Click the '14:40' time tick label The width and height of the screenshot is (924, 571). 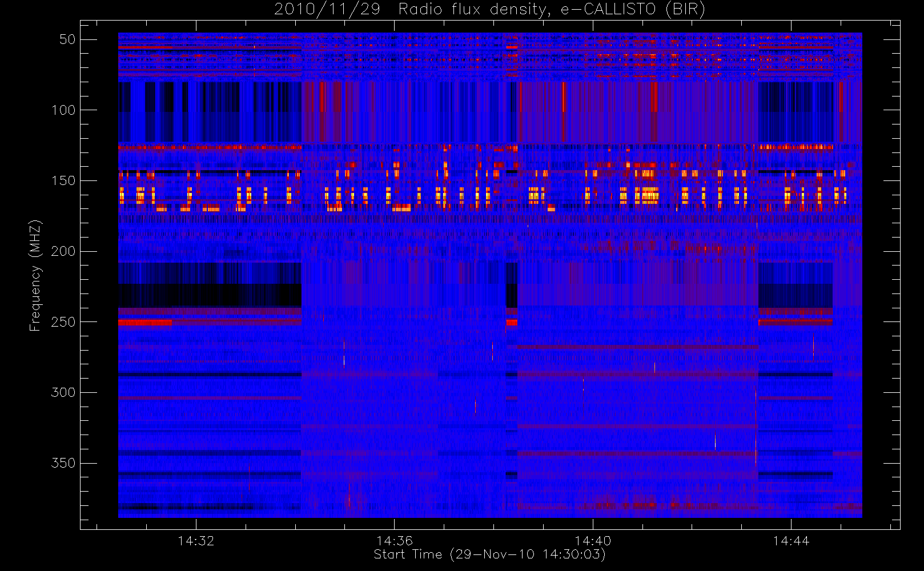[593, 541]
